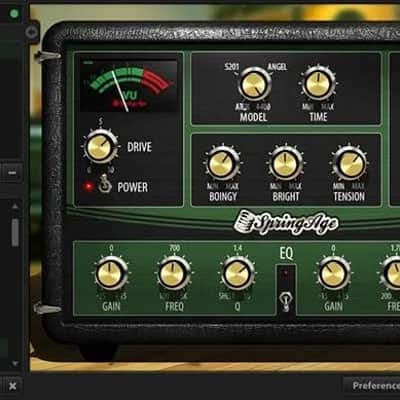Click the VU meter display
400x400 pixels.
[129, 86]
